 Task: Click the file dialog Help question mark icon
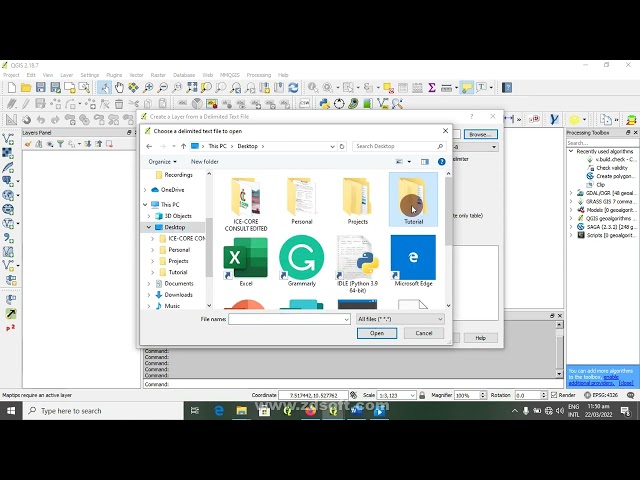point(442,162)
